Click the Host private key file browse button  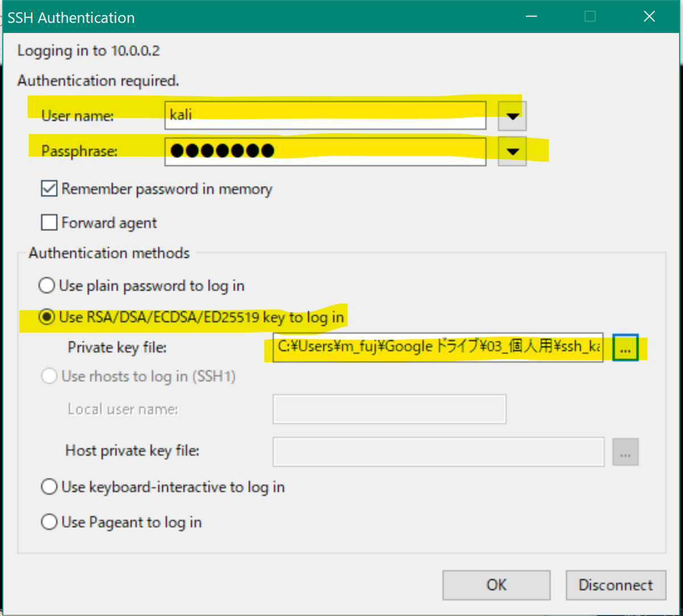point(625,452)
